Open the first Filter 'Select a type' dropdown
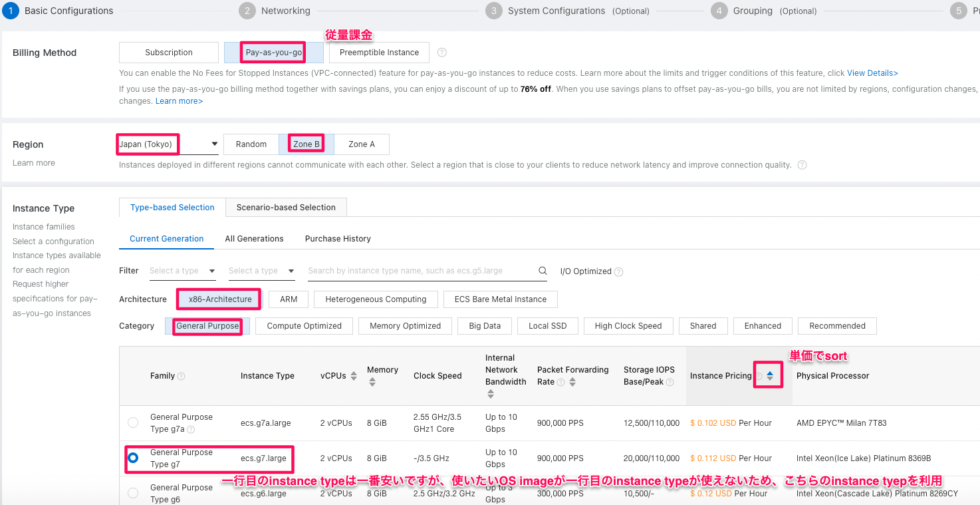 point(182,271)
